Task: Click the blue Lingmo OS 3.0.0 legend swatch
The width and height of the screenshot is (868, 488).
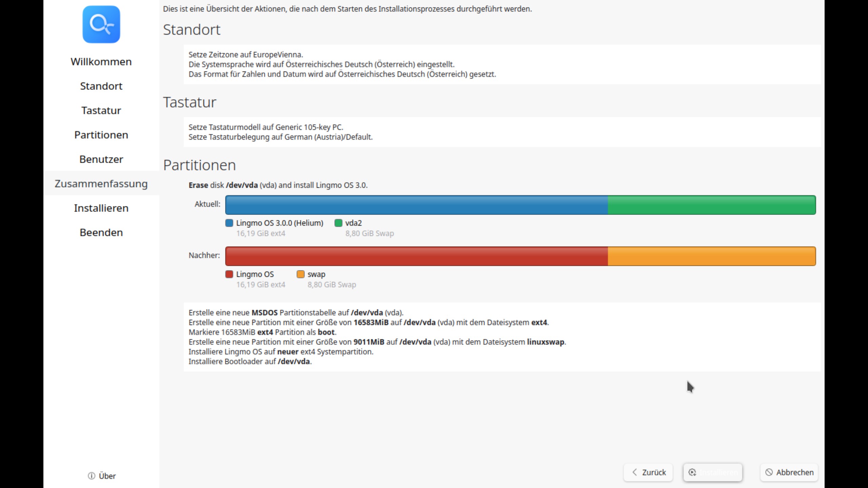Action: 229,223
